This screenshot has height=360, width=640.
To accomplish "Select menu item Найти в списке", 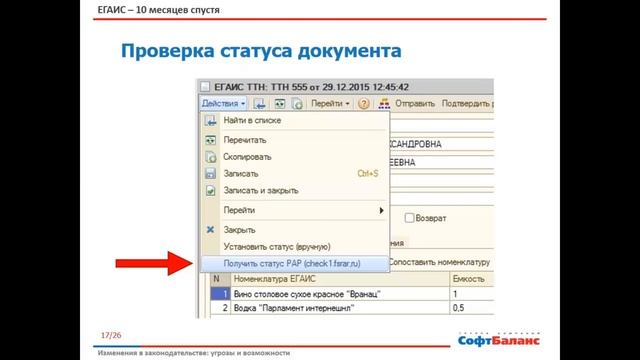I will 295,120.
